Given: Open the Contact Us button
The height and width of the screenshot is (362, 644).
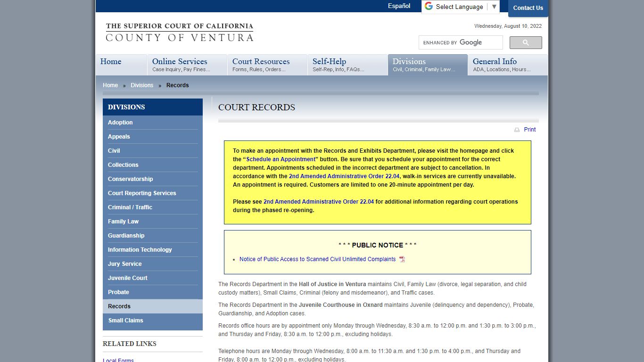Looking at the screenshot, I should (x=528, y=8).
